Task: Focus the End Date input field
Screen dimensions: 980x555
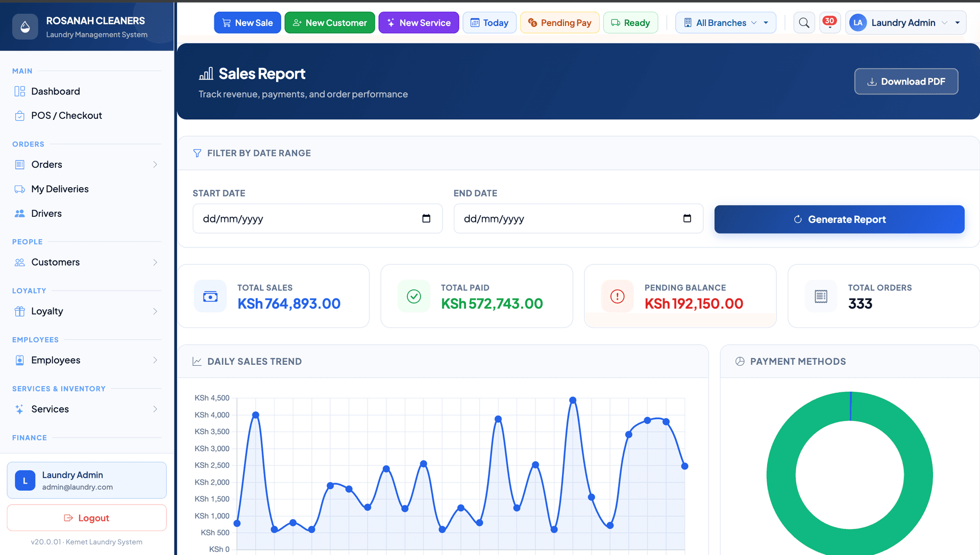Action: (578, 219)
